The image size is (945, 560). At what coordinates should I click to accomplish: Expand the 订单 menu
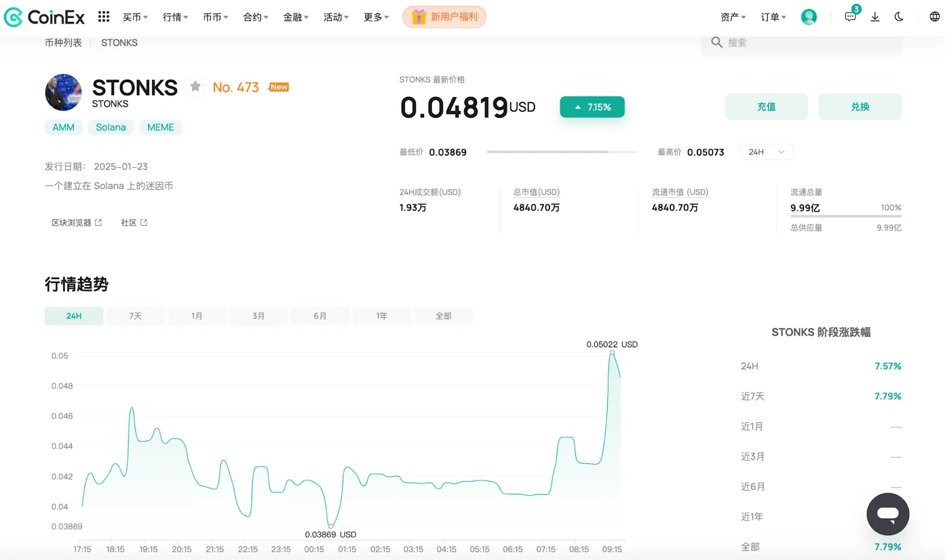click(774, 17)
